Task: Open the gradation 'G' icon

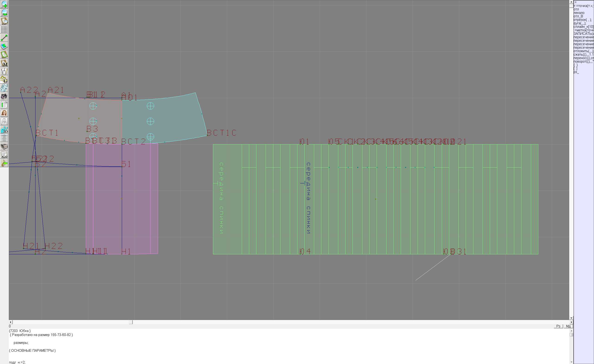Action: click(4, 80)
